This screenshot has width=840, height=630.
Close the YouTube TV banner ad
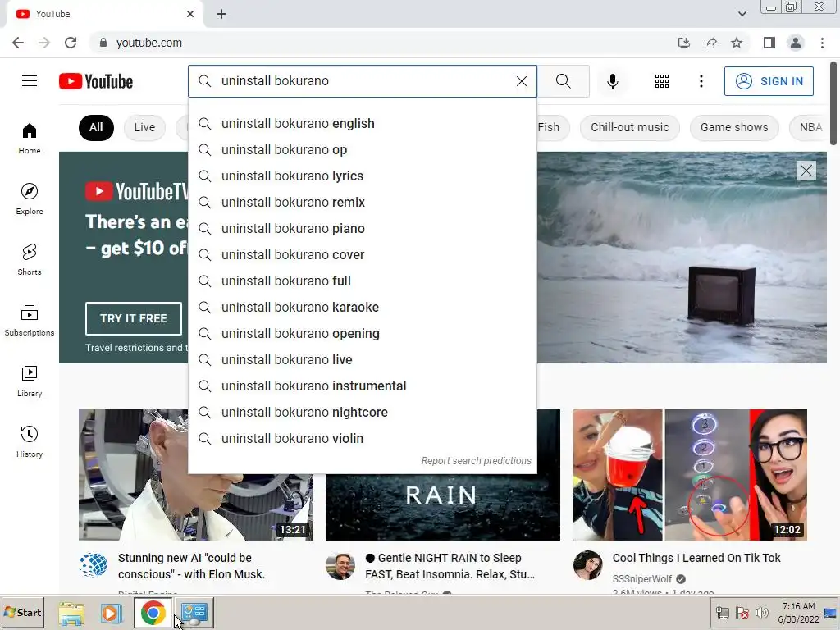tap(806, 171)
